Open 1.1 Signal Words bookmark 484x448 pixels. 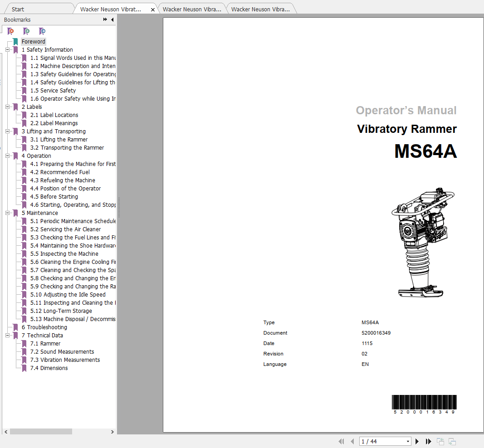click(73, 58)
